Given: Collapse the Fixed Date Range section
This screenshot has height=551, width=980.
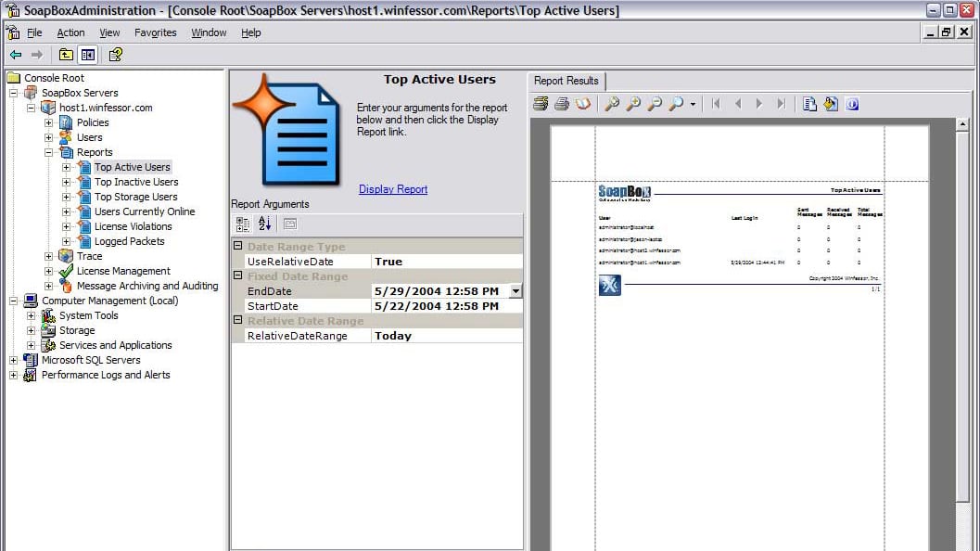Looking at the screenshot, I should [238, 276].
